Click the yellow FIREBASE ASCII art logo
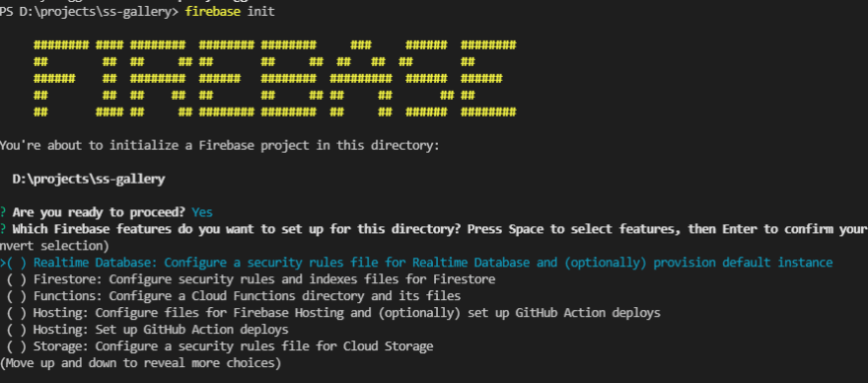Viewport: 868px width, 383px height. 274,78
